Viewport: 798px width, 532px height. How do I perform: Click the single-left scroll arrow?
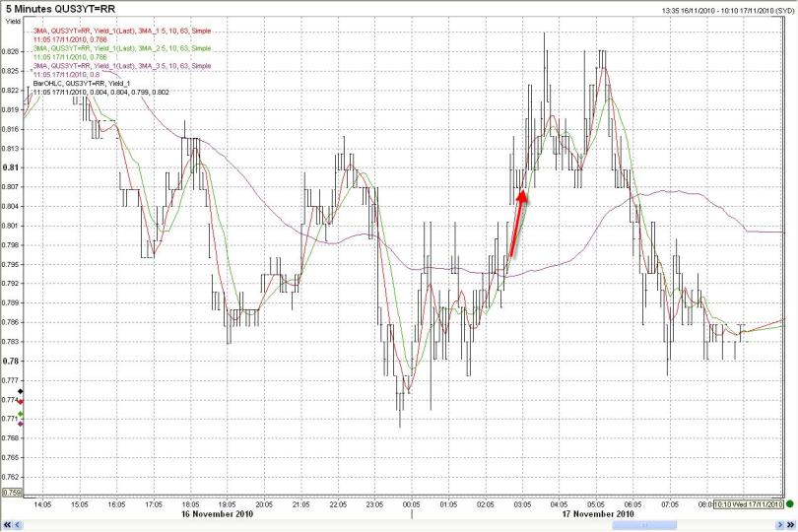coord(17,524)
